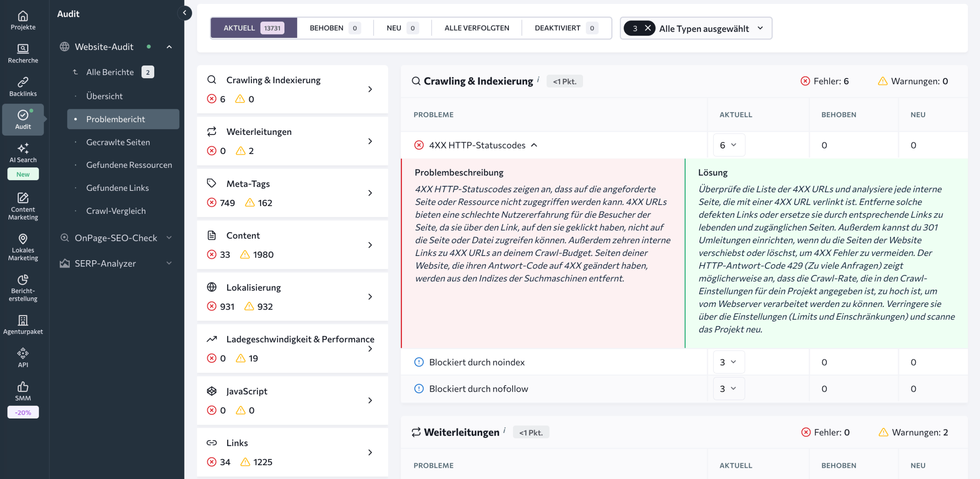The image size is (980, 479).
Task: Open the count dropdown for Blockiert durch noindex
Action: point(729,362)
